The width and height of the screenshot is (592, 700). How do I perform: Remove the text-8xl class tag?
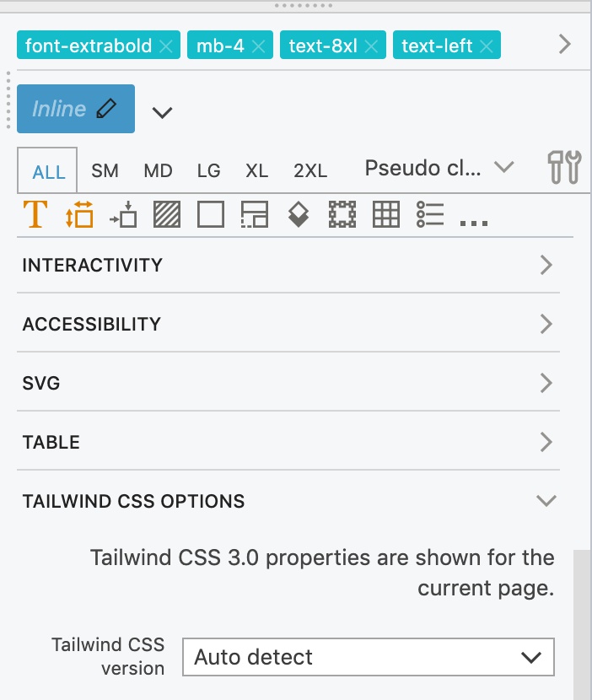tap(371, 46)
